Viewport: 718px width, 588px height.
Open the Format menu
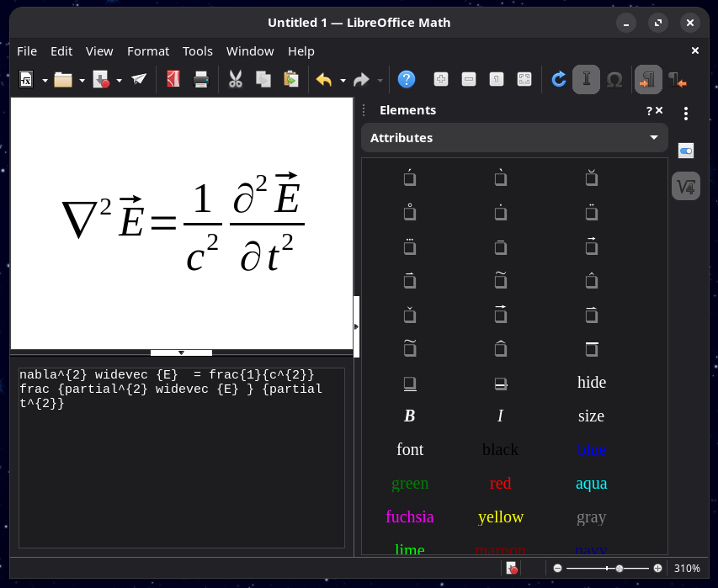tap(148, 51)
